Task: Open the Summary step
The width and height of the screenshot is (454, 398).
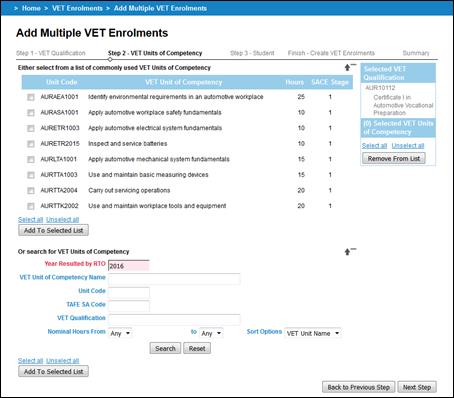Action: (416, 53)
